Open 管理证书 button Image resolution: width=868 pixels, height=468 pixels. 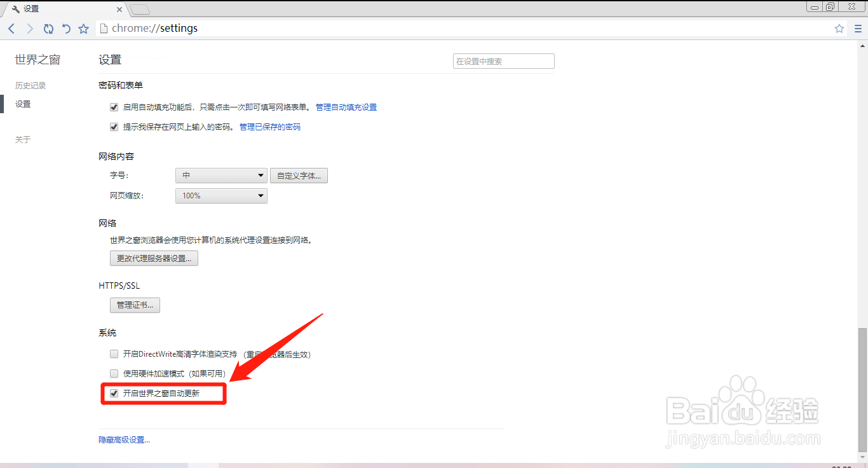[135, 305]
